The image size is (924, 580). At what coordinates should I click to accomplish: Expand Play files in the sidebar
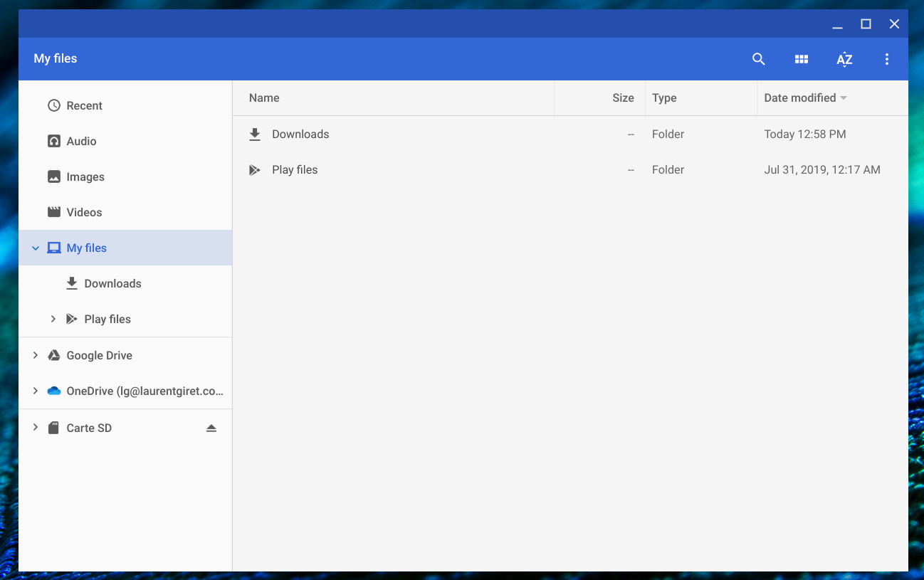(53, 319)
